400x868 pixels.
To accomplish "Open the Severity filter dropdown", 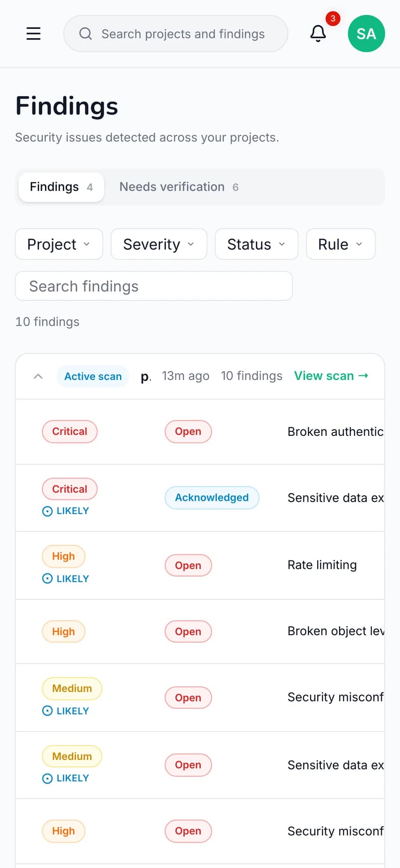I will click(159, 244).
